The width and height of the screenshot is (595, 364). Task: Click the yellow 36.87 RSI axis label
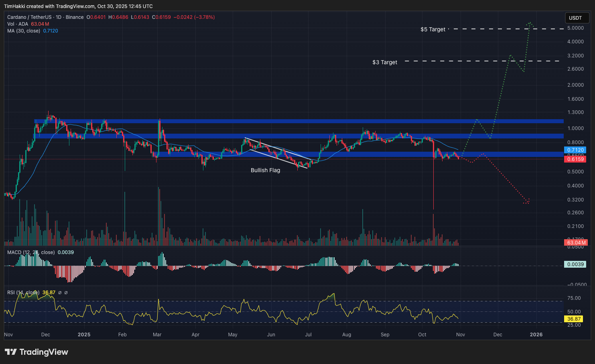[574, 319]
